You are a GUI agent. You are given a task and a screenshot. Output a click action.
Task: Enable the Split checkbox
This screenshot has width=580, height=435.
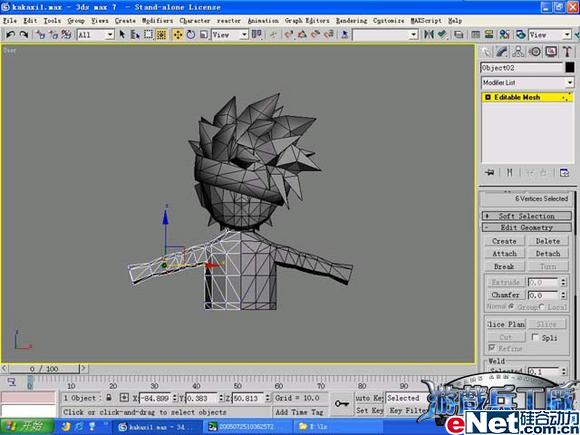pos(535,337)
